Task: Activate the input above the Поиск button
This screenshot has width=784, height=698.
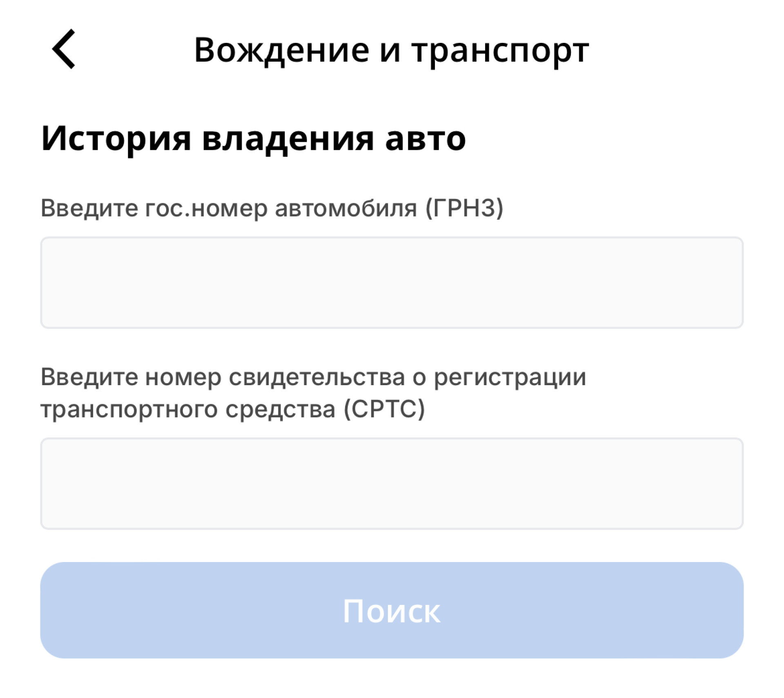Action: pyautogui.click(x=391, y=483)
